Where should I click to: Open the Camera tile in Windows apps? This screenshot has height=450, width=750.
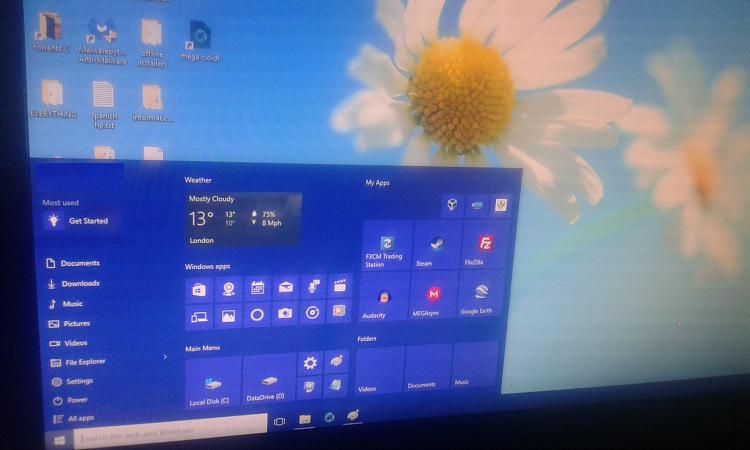pos(285,314)
